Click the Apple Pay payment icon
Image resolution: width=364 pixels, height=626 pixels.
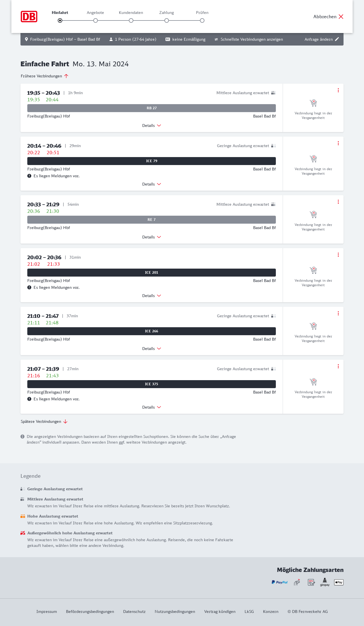339,582
